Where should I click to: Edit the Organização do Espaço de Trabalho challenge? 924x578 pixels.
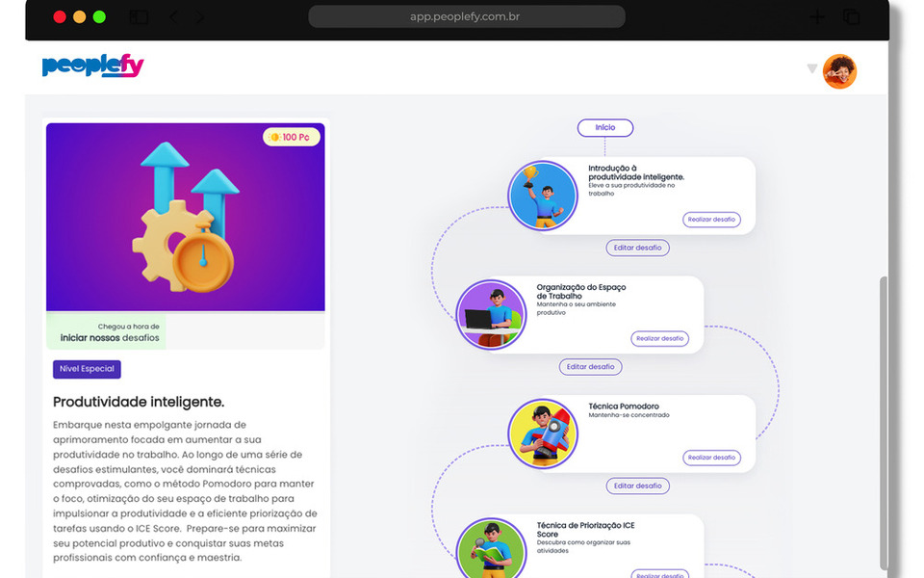coord(590,367)
